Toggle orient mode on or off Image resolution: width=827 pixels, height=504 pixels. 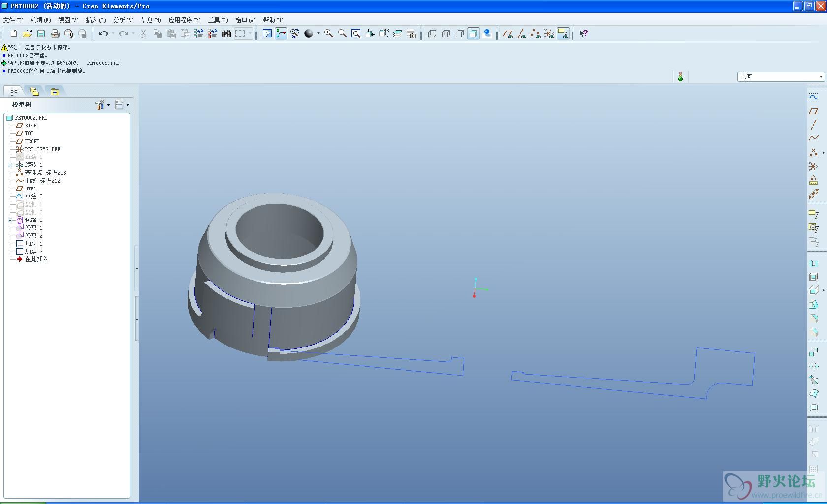coord(294,33)
